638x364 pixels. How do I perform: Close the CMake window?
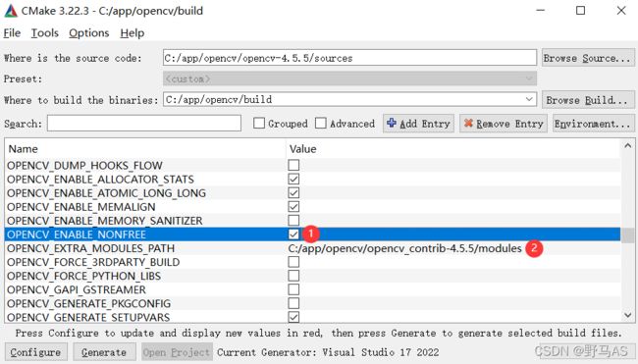click(621, 11)
